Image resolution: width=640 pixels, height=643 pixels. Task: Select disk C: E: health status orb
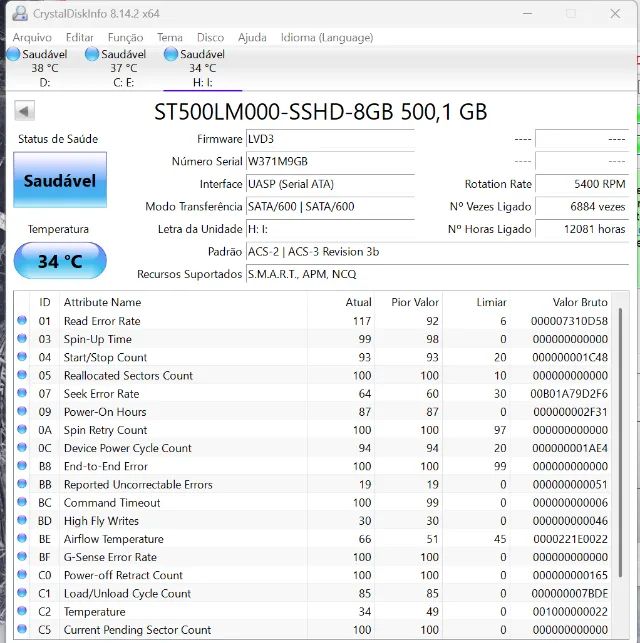[92, 54]
